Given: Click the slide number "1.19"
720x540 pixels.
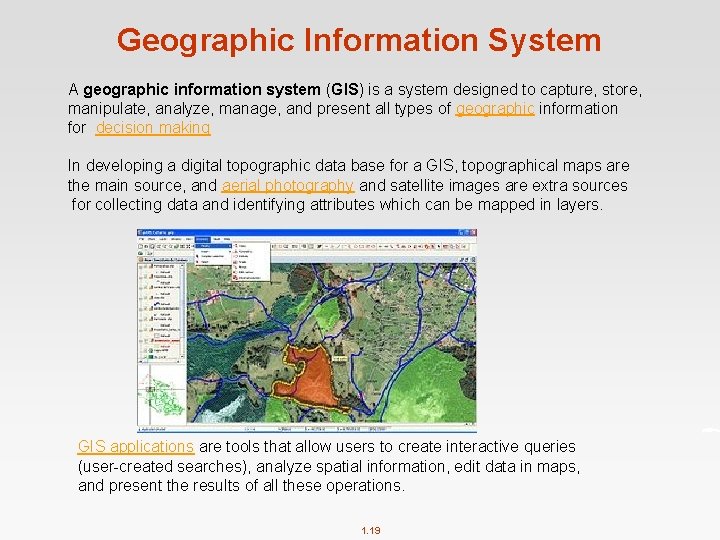Looking at the screenshot, I should coord(371,530).
